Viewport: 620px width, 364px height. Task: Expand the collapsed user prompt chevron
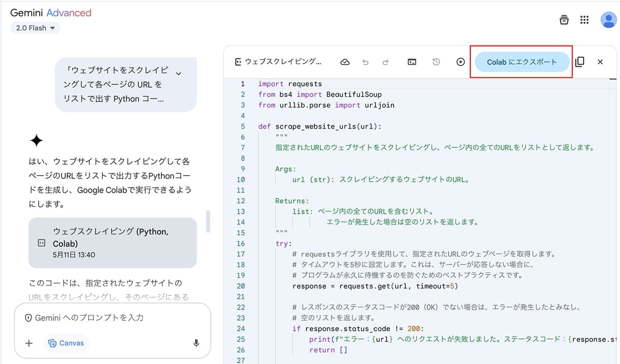tap(178, 73)
